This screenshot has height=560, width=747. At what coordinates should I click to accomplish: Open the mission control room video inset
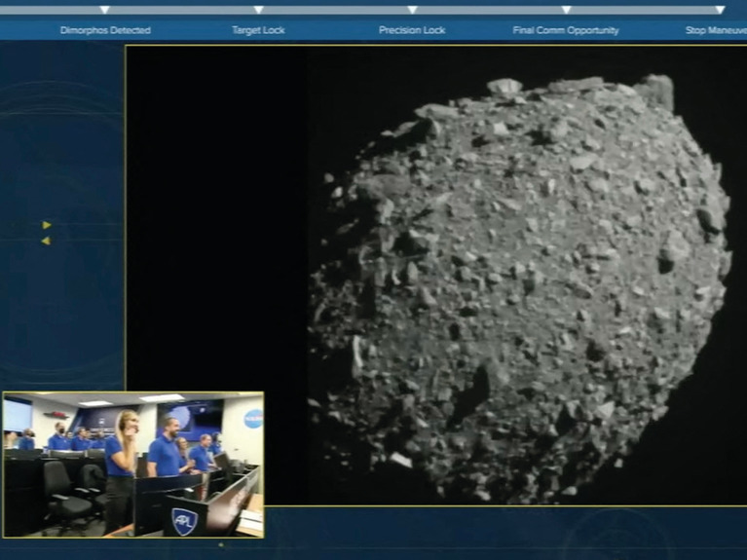click(132, 465)
